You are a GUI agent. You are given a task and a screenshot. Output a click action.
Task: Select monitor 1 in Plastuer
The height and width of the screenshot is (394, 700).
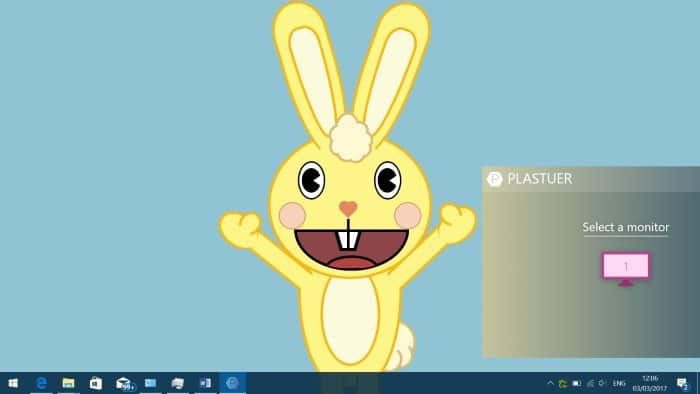(626, 268)
